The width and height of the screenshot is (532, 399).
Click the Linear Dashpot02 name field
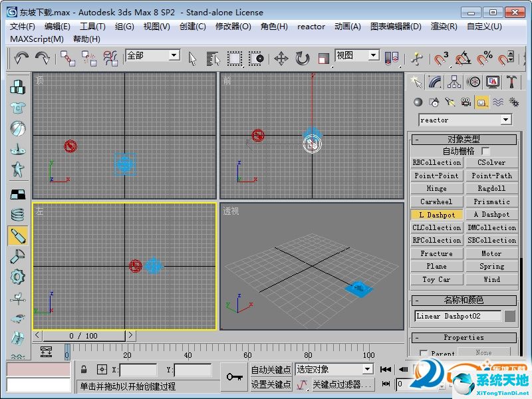click(x=458, y=317)
